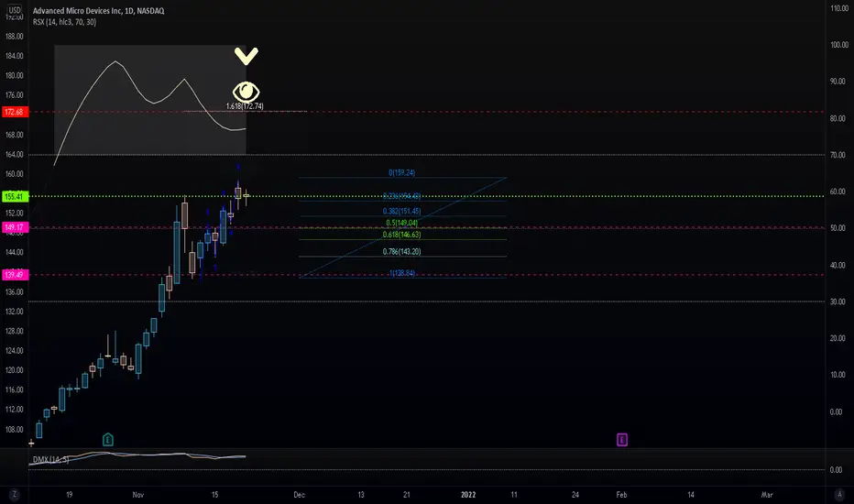Click the Dec label on time axis
This screenshot has height=504, width=854.
299,495
